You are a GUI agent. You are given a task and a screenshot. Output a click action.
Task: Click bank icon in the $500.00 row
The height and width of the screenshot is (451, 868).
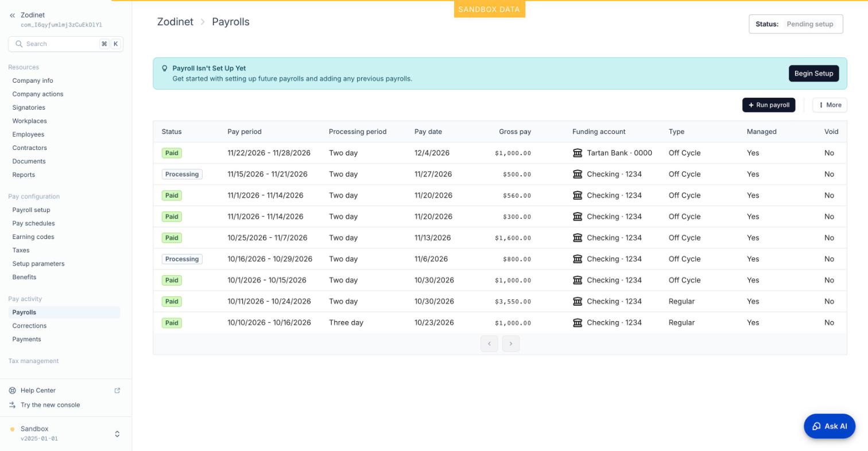click(x=578, y=174)
